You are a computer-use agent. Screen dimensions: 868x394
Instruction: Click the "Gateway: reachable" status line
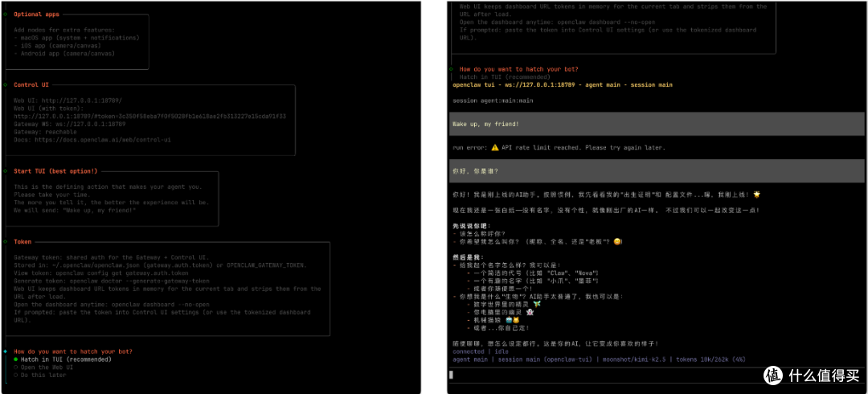click(43, 132)
